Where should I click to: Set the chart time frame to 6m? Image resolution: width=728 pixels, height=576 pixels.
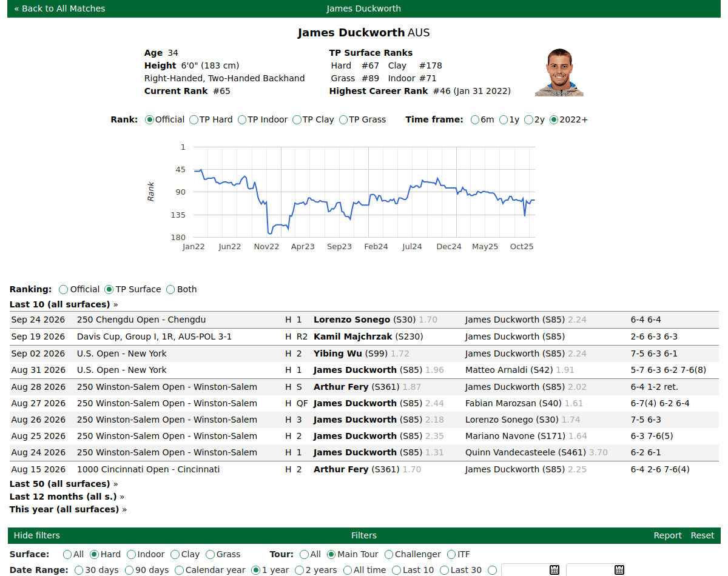tap(475, 119)
